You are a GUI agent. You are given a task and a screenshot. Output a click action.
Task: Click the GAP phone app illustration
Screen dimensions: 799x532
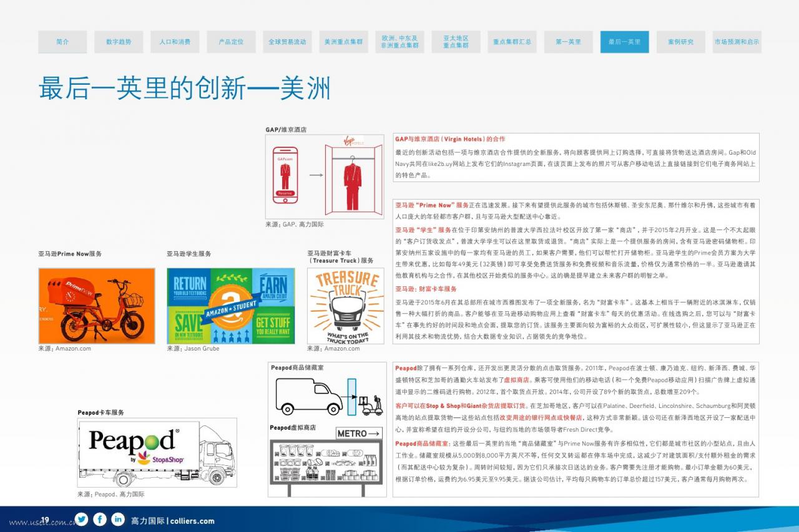click(285, 175)
